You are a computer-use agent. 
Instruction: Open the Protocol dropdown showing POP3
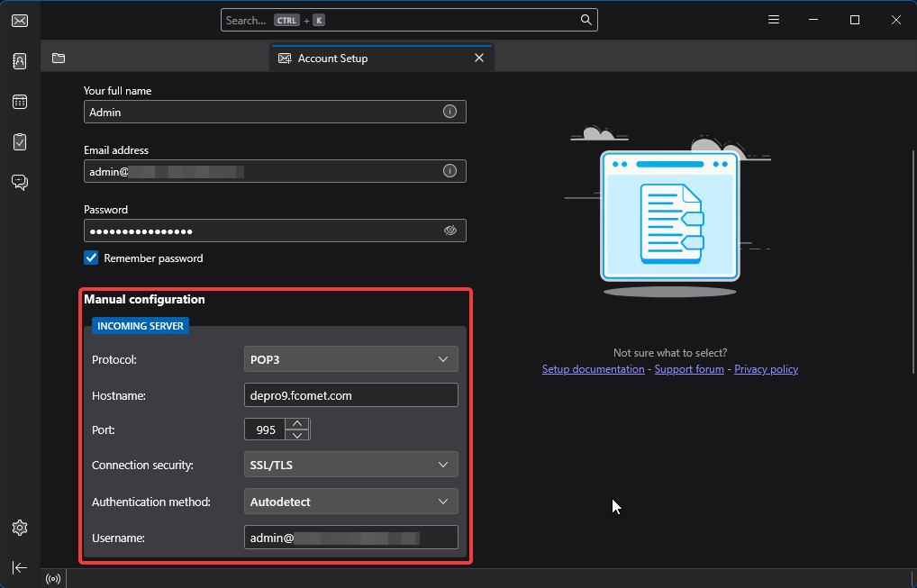click(x=351, y=359)
